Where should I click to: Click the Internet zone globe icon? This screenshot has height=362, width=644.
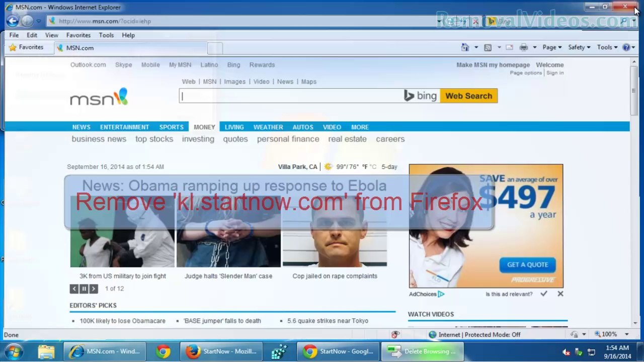(x=432, y=334)
